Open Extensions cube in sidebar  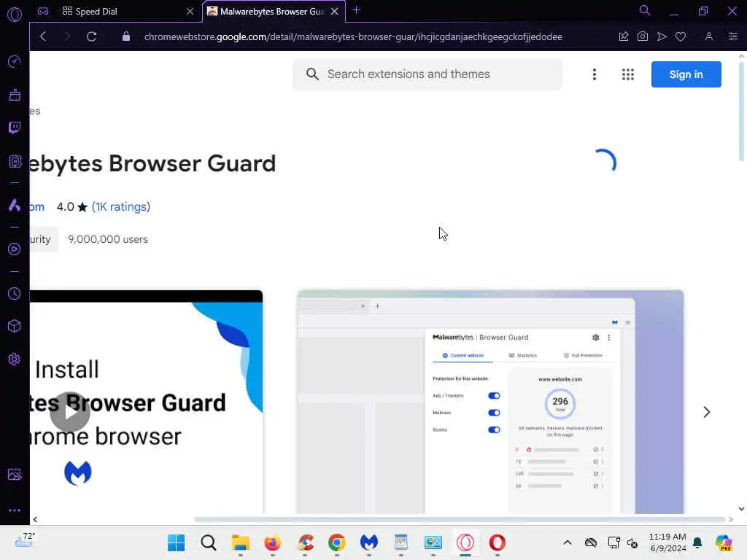(15, 326)
